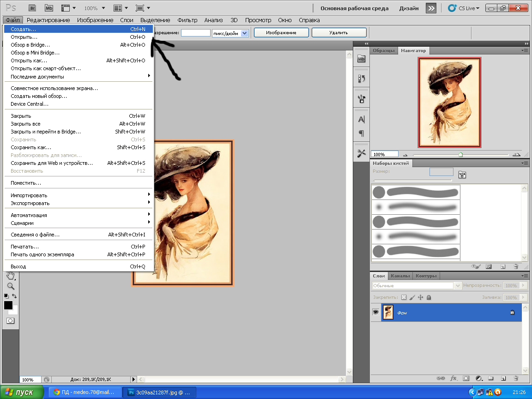Create new layer icon in Layers panel
Screen dimensions: 532x399
[x=503, y=378]
